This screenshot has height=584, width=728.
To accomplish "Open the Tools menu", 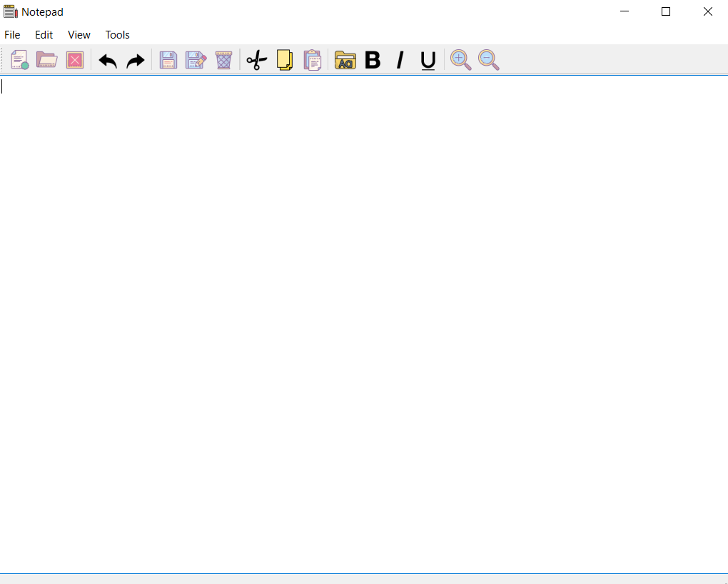I will 117,34.
